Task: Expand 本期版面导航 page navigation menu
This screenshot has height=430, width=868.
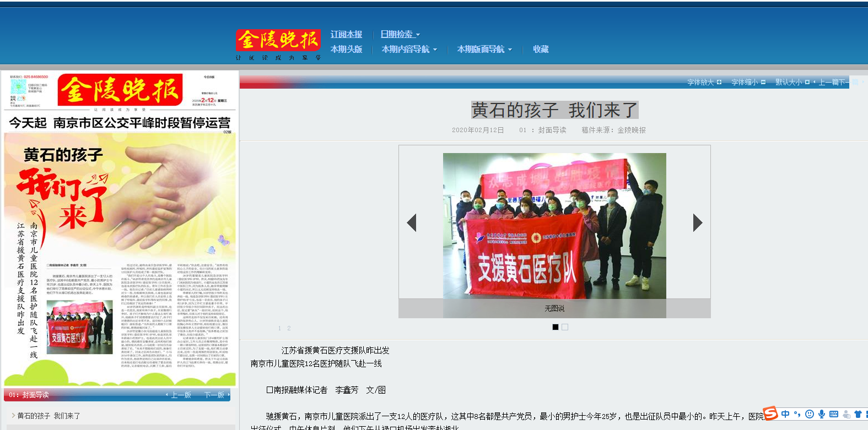Action: (x=485, y=49)
